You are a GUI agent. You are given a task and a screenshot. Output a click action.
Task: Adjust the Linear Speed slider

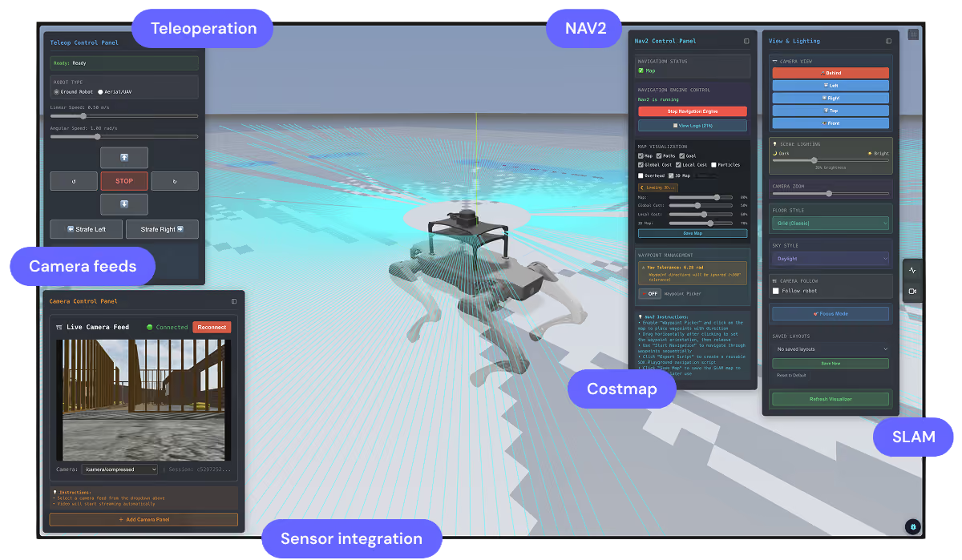point(124,116)
